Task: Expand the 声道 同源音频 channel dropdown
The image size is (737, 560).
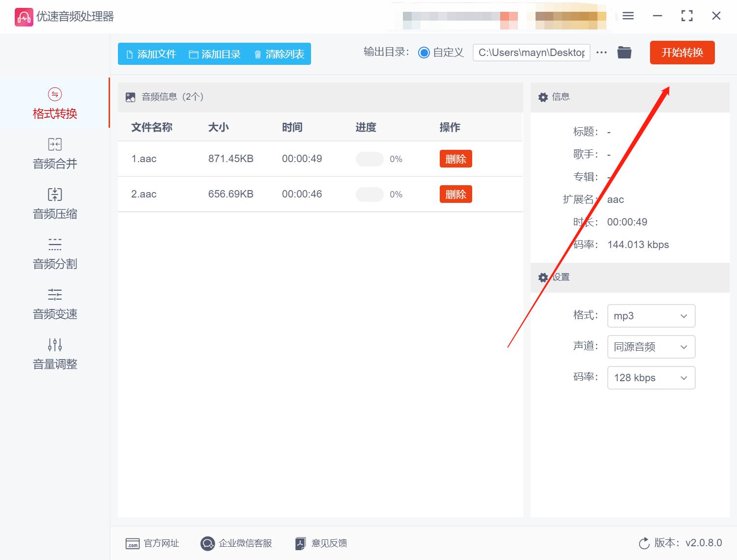Action: click(651, 347)
